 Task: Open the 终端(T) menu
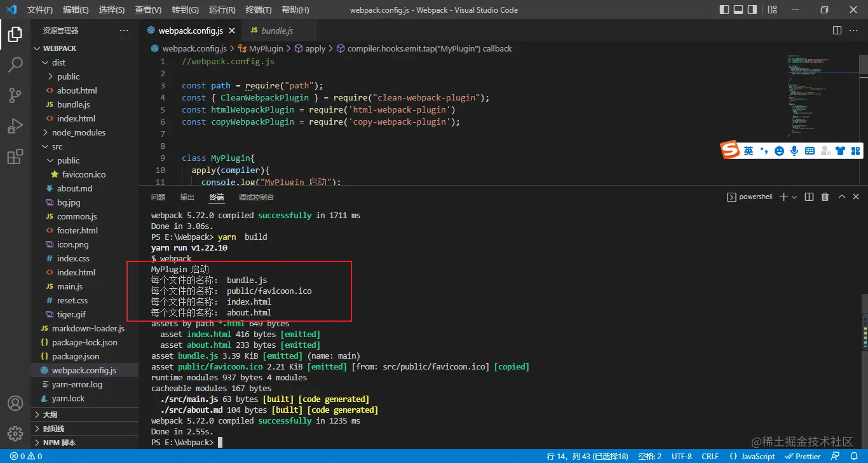[258, 10]
